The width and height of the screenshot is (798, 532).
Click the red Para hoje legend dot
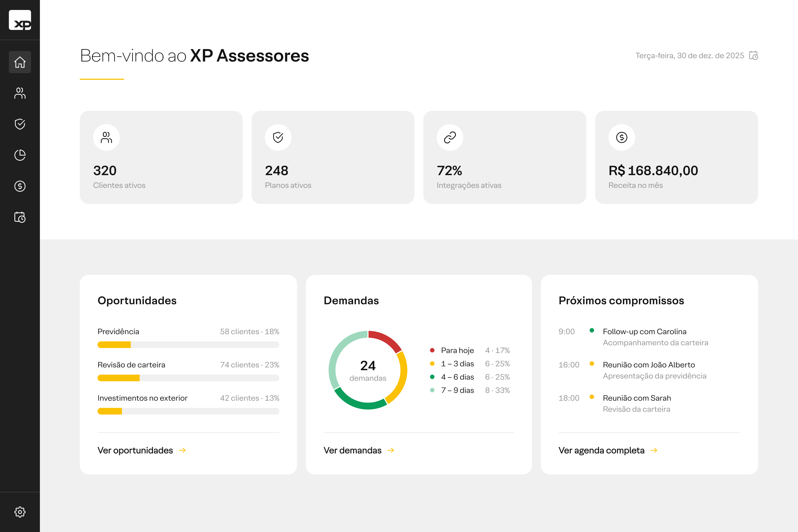[x=432, y=350]
